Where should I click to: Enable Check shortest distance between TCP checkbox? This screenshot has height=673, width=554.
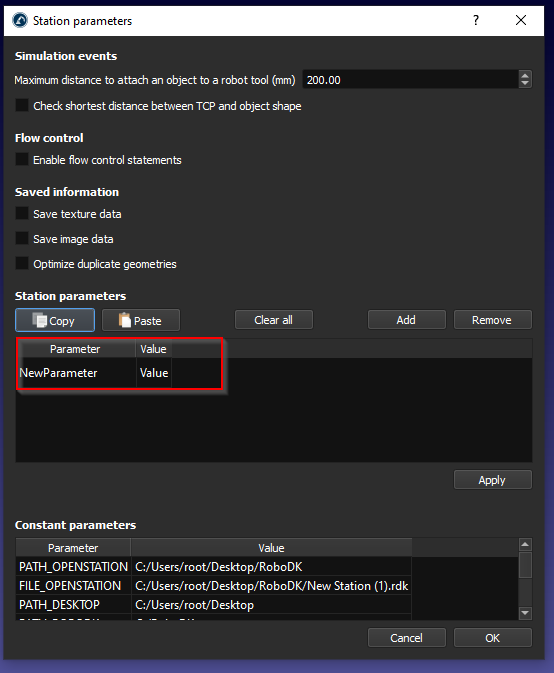click(22, 106)
